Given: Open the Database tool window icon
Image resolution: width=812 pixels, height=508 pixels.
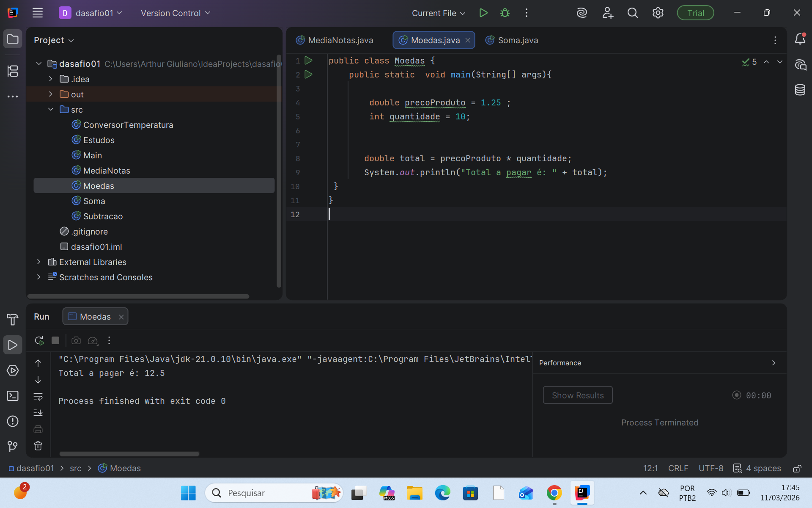Looking at the screenshot, I should 800,90.
